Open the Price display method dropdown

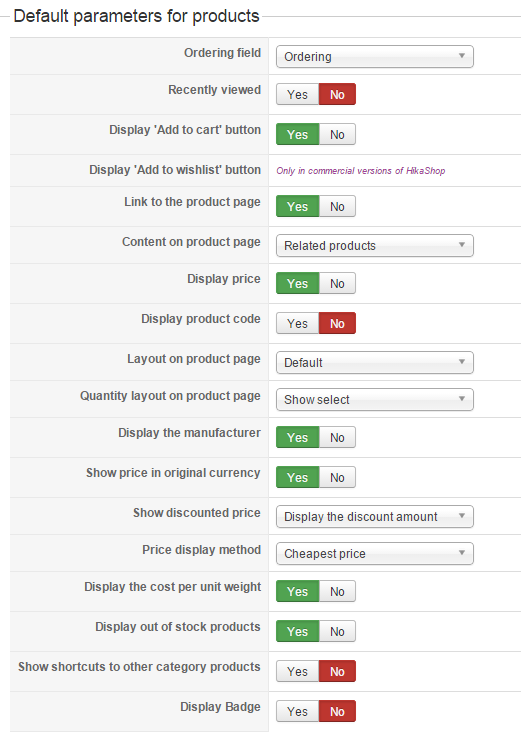375,554
